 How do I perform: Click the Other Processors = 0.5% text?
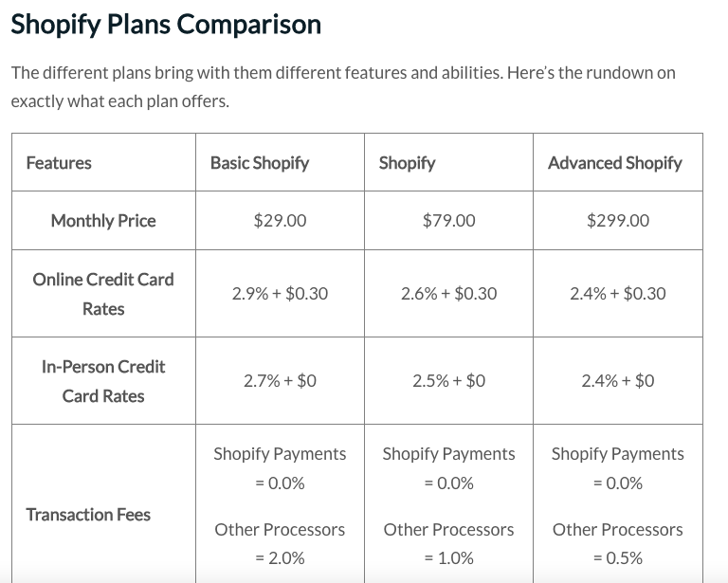pos(618,543)
